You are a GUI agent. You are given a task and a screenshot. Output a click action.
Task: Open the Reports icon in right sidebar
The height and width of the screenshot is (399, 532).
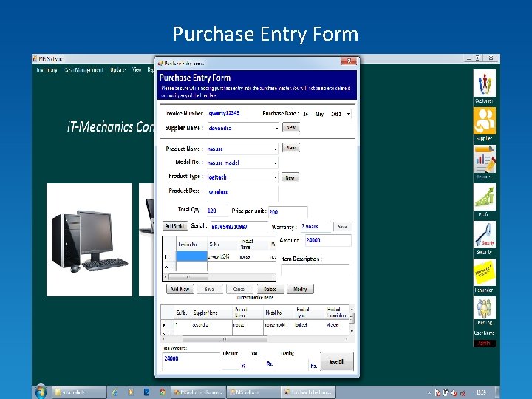(x=484, y=159)
